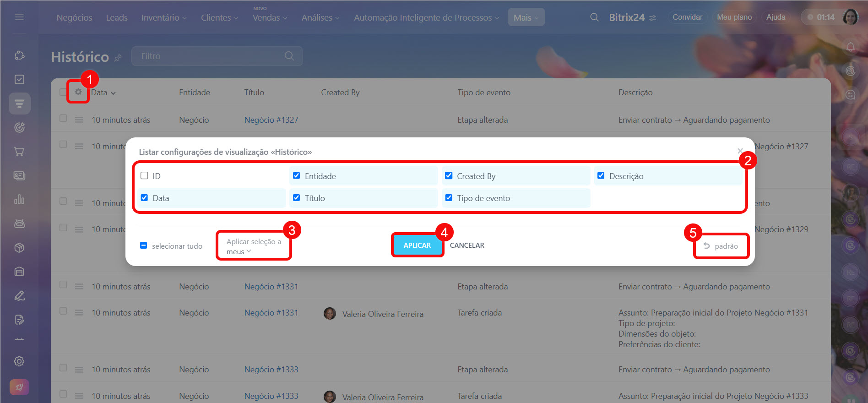Open the Tasks checkmark icon in sidebar
868x403 pixels.
[19, 80]
